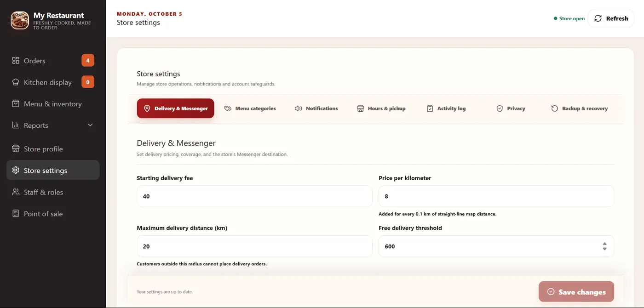644x308 pixels.
Task: Click 'Added for every 0.1 km' helper text
Action: coord(437,214)
